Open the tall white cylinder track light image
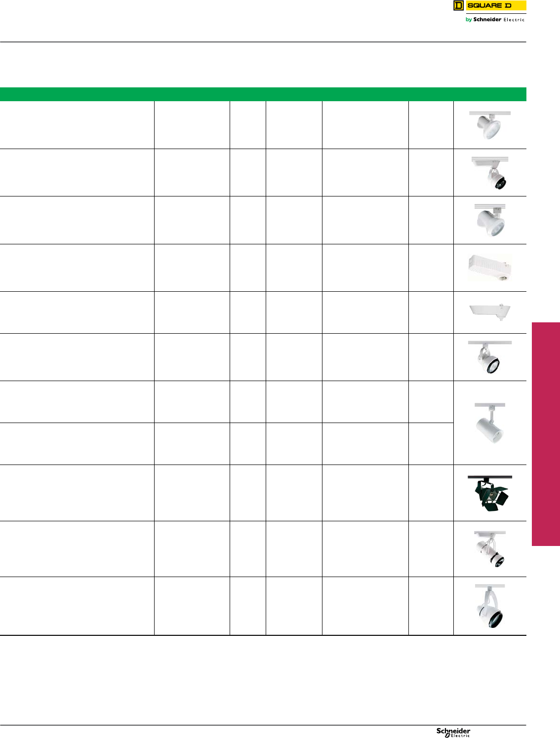560x738 pixels. point(490,423)
